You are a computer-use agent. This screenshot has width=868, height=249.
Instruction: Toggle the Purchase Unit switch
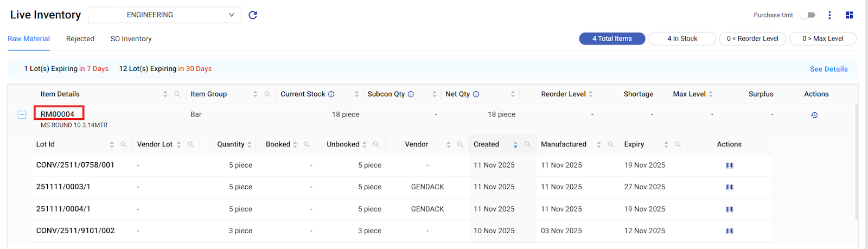(x=809, y=15)
